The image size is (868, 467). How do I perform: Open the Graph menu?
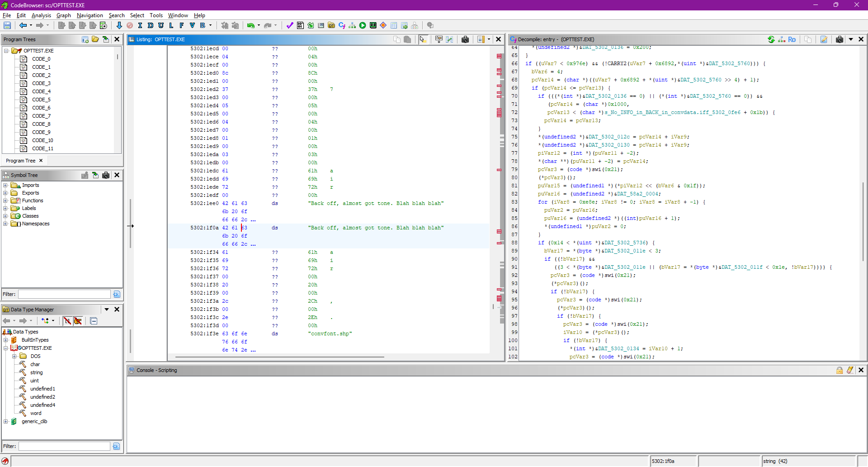[64, 15]
